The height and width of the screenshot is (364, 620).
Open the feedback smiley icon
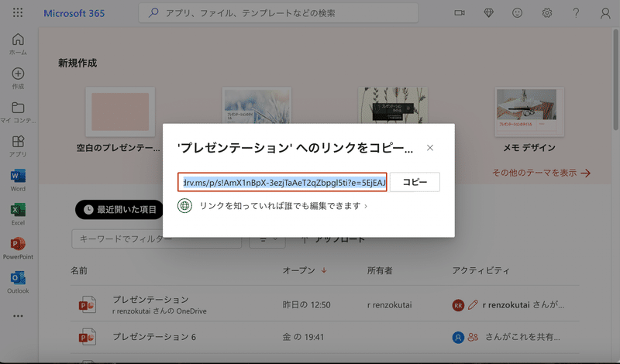(x=517, y=13)
